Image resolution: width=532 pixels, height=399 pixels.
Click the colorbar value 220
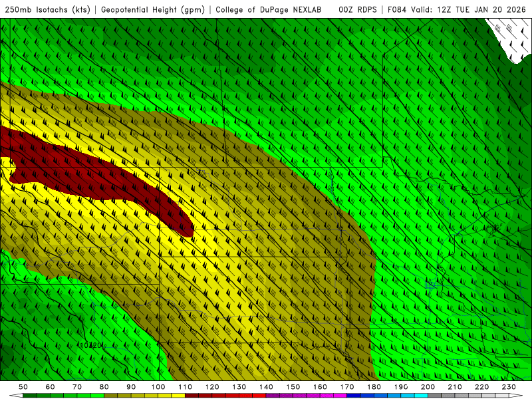pyautogui.click(x=481, y=387)
